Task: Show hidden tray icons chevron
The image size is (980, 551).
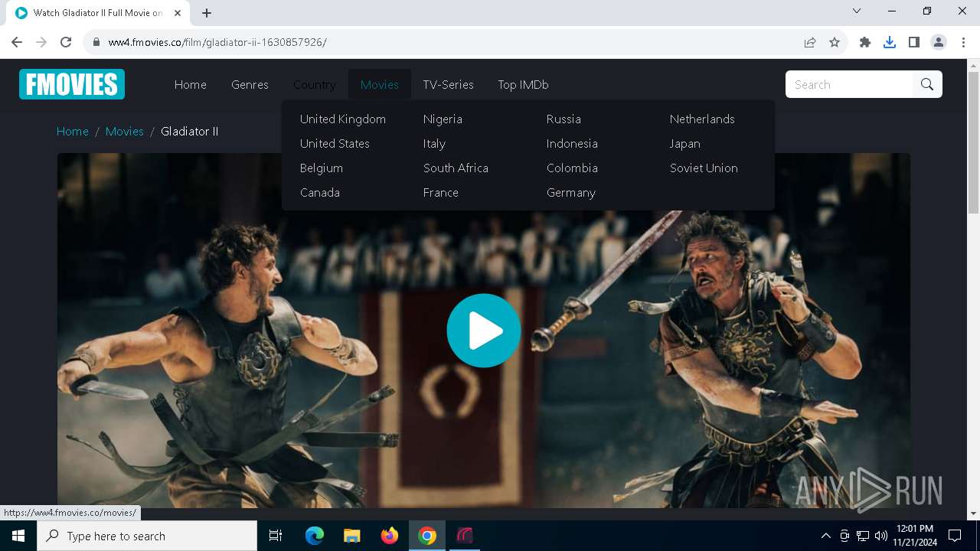Action: tap(825, 536)
